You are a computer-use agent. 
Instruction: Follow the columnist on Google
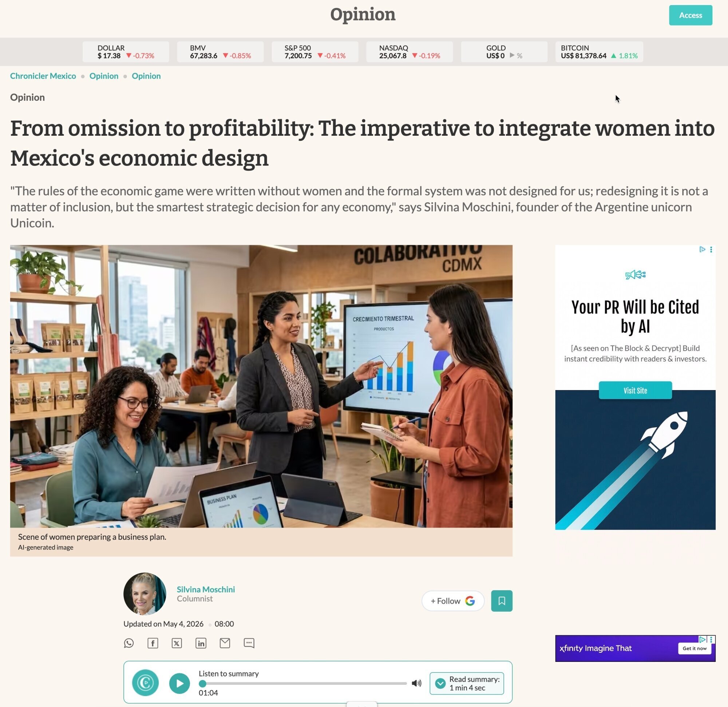[x=453, y=601]
